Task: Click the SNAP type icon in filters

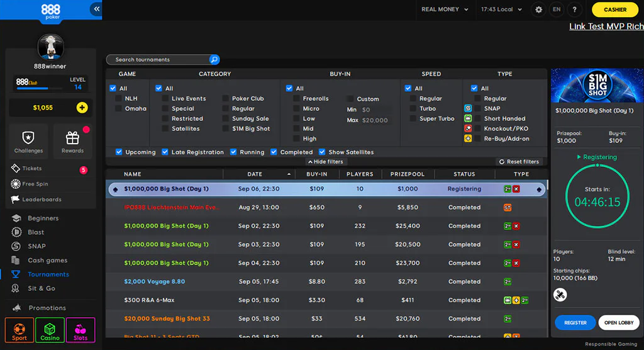Action: tap(468, 108)
